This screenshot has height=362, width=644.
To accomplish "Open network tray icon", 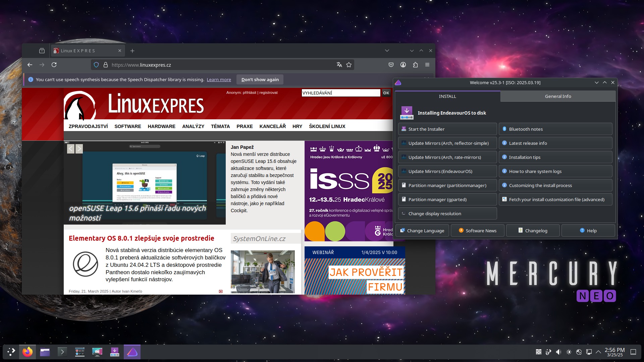I will click(x=589, y=352).
